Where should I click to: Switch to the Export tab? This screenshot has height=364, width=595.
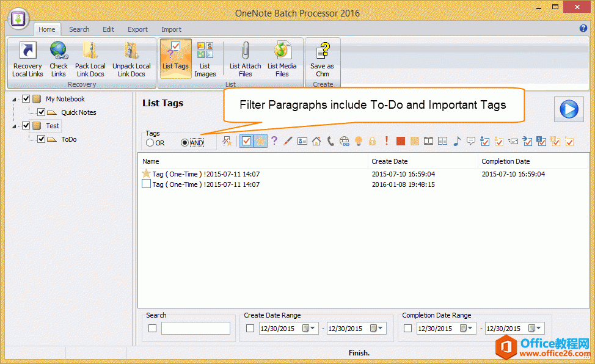[137, 29]
